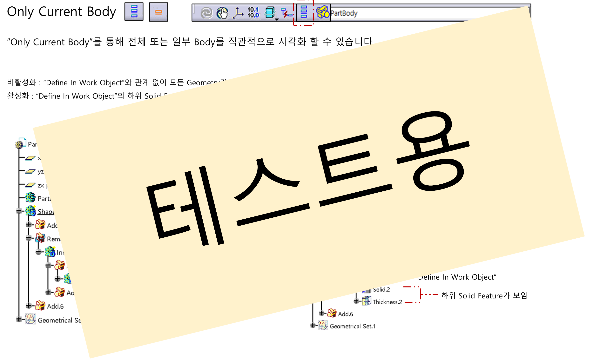Click the blue activated Only Current Body button
The image size is (607, 364).
click(134, 12)
